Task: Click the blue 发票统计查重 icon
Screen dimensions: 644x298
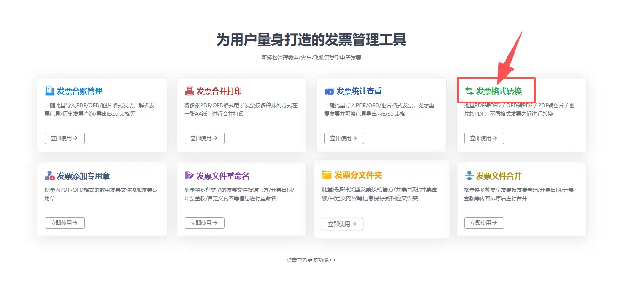Action: click(329, 91)
